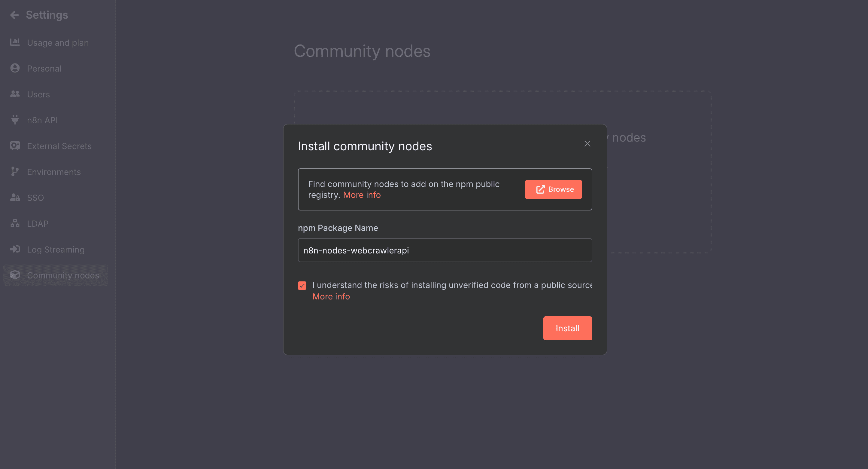Open More info link under risks checkbox
The image size is (868, 469).
click(x=331, y=296)
